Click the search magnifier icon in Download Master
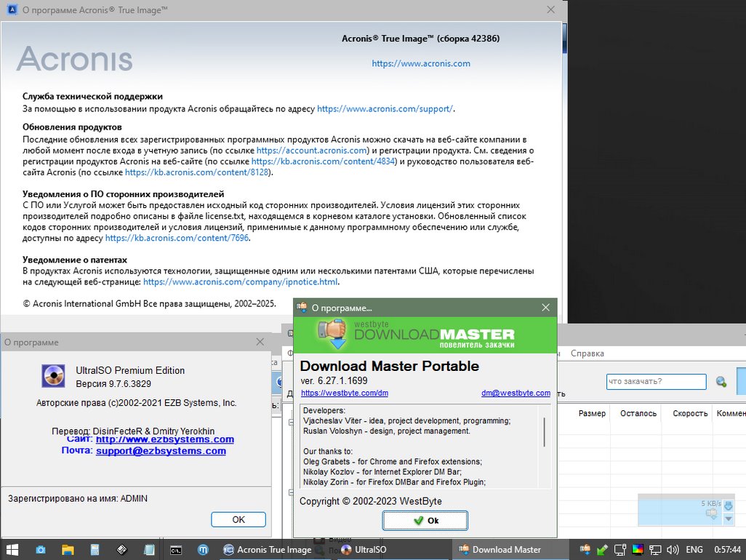This screenshot has width=746, height=560. [721, 382]
